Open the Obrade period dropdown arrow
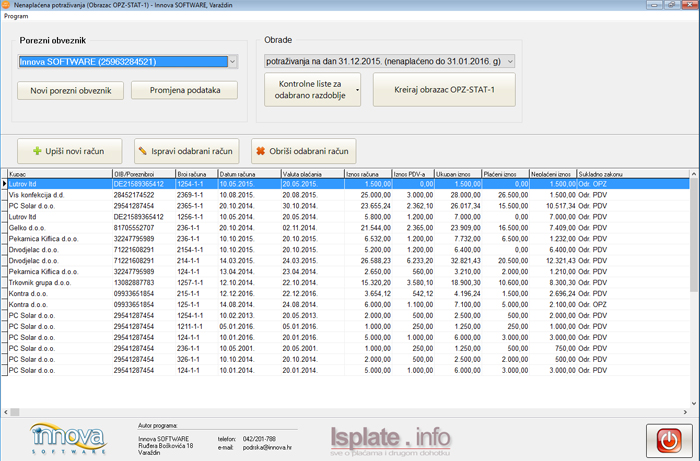This screenshot has height=461, width=700. [510, 61]
